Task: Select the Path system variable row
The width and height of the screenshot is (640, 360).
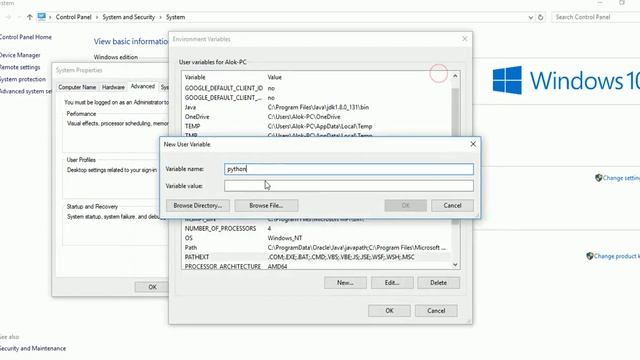Action: tap(316, 248)
